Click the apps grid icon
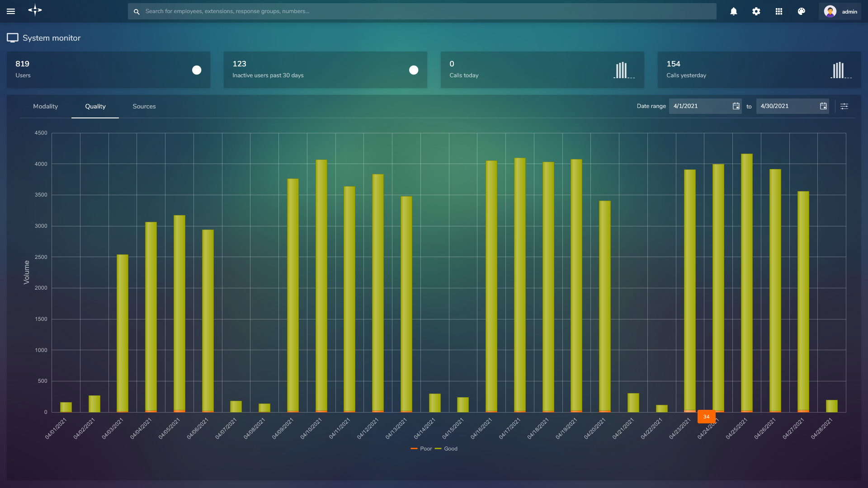 (778, 11)
